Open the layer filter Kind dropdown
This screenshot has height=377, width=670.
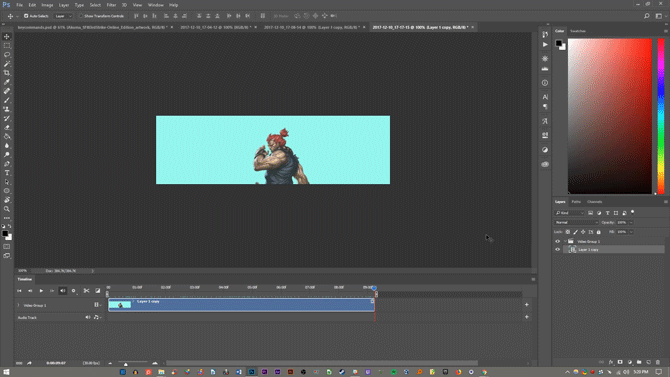569,213
